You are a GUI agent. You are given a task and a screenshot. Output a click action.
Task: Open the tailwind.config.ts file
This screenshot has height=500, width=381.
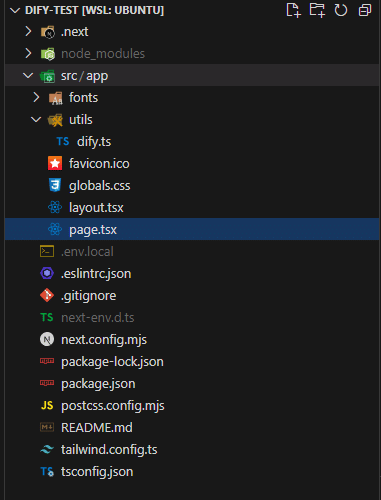point(109,450)
